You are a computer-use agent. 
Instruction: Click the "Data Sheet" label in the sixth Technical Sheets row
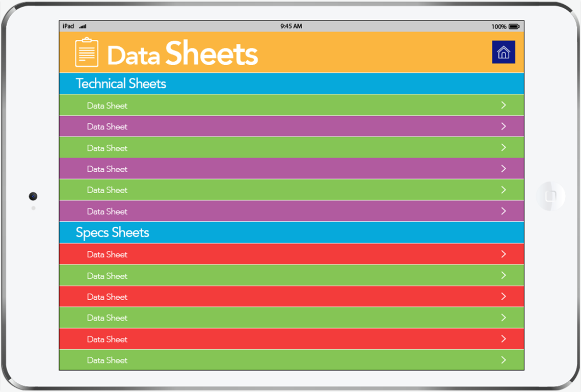click(107, 212)
